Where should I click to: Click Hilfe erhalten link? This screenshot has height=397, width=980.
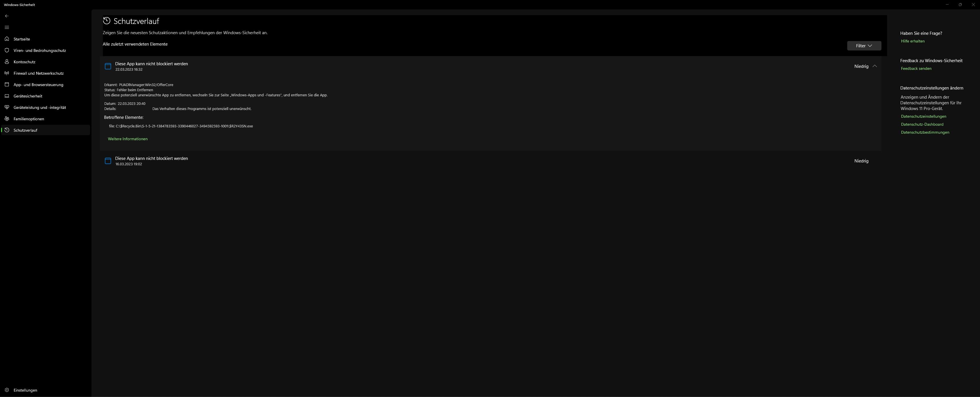click(913, 41)
